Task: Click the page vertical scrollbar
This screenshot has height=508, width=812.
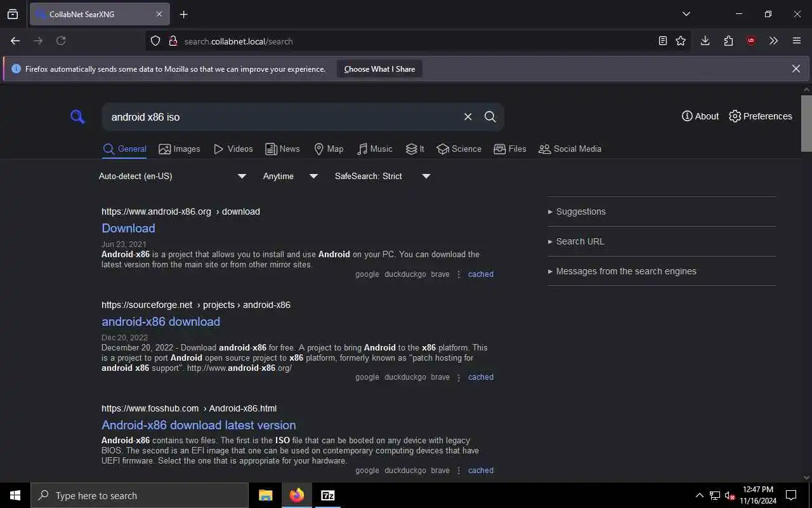Action: pos(806,124)
